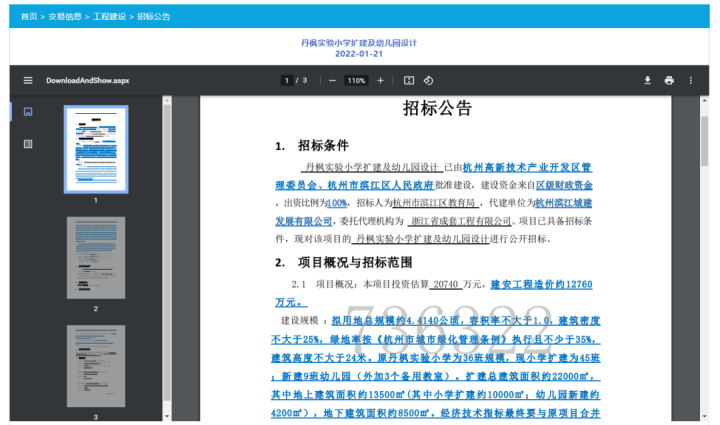Click the title 丹枫实验小学扩建及幼儿园设计
Image resolution: width=720 pixels, height=425 pixels.
[359, 43]
